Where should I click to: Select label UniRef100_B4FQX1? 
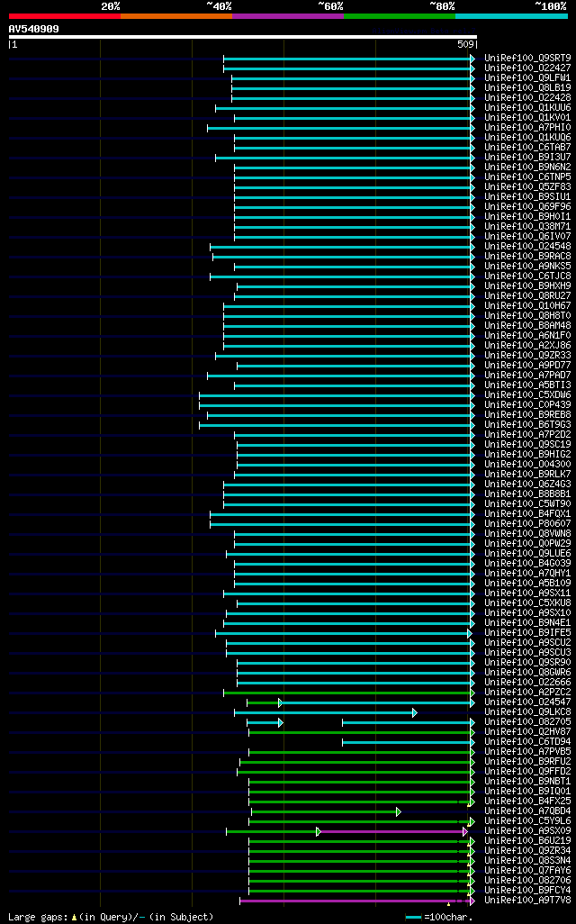[x=527, y=514]
